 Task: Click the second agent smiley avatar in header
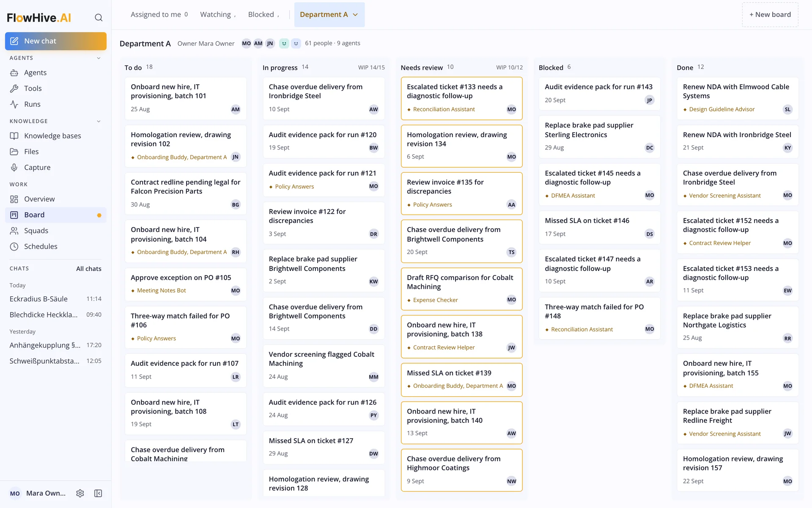coord(296,43)
